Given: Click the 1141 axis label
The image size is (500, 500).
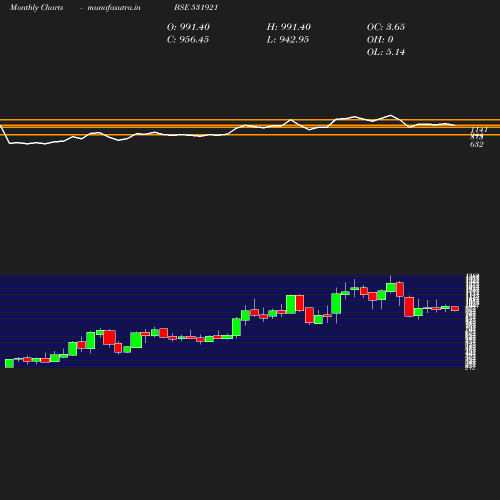Looking at the screenshot, I should (479, 130).
